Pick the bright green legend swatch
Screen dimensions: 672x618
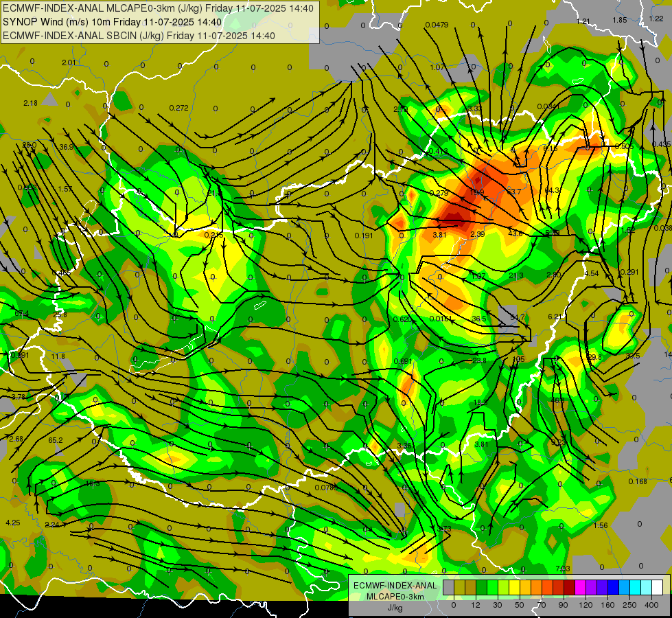[x=492, y=587]
